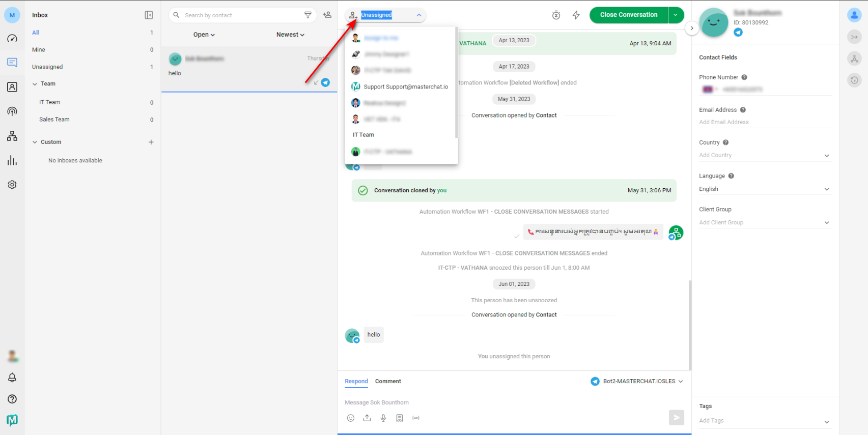This screenshot has height=435, width=868.
Task: Record a voice message with microphone icon
Action: (x=383, y=418)
